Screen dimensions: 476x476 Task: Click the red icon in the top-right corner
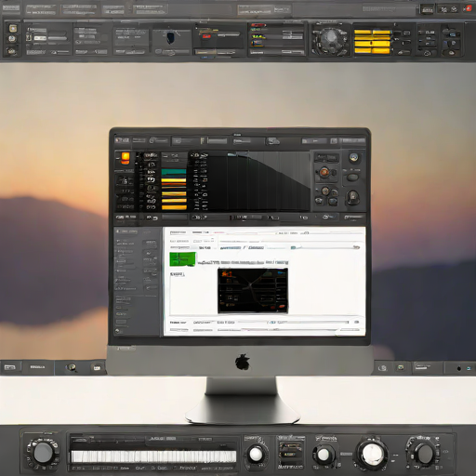[x=468, y=8]
